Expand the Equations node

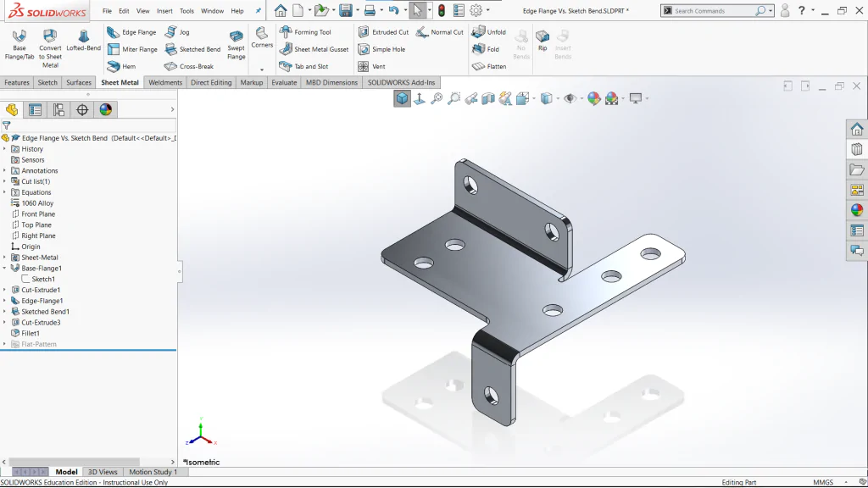click(4, 192)
